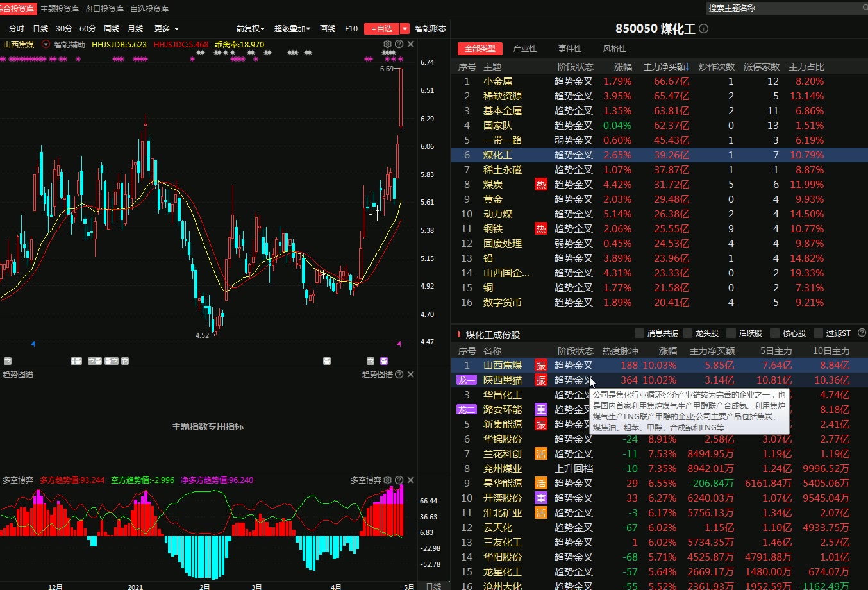The height and width of the screenshot is (590, 868).
Task: Select the 兖州煤业 stock row
Action: tap(660, 469)
